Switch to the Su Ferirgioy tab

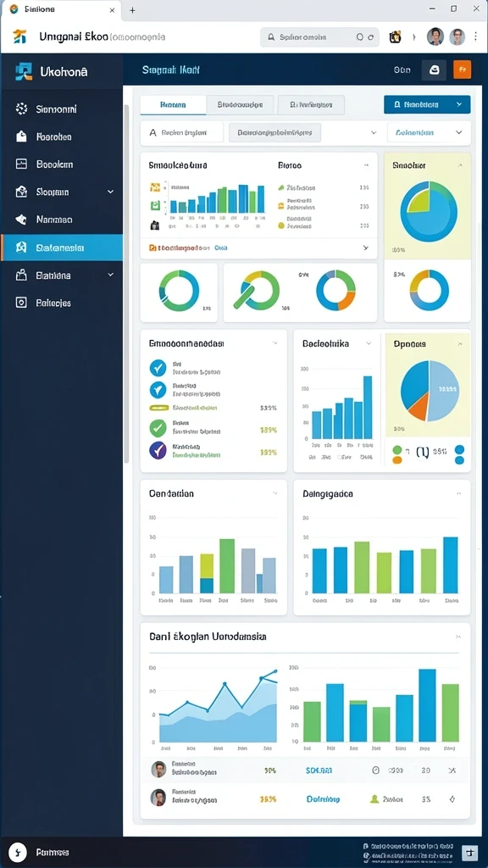click(311, 104)
